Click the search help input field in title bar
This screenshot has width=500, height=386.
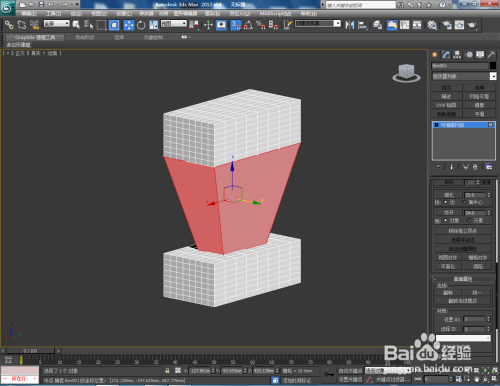coord(361,5)
